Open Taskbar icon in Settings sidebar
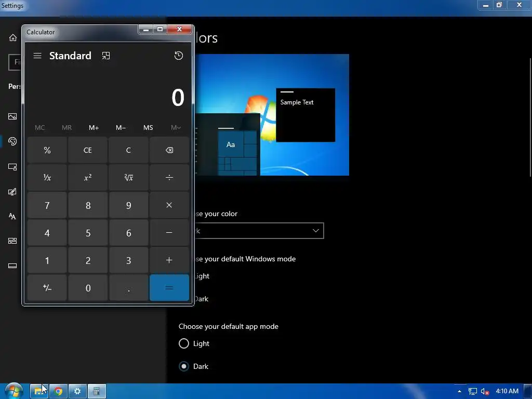This screenshot has width=532, height=399. (x=12, y=265)
